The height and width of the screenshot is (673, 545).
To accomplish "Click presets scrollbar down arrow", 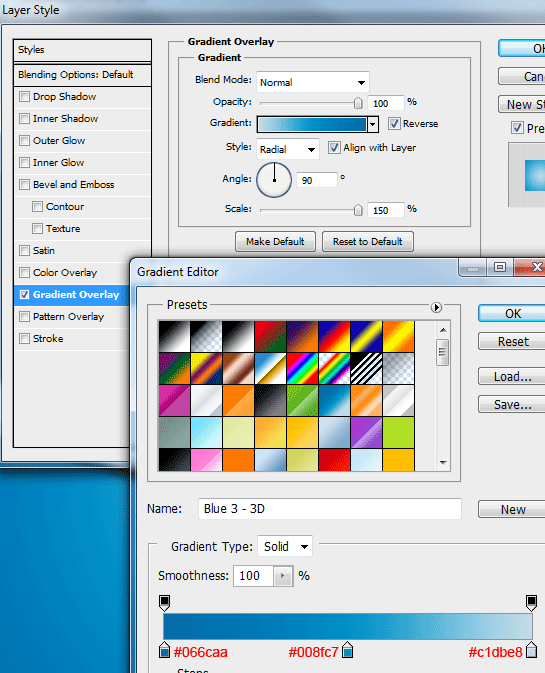I will coord(443,463).
